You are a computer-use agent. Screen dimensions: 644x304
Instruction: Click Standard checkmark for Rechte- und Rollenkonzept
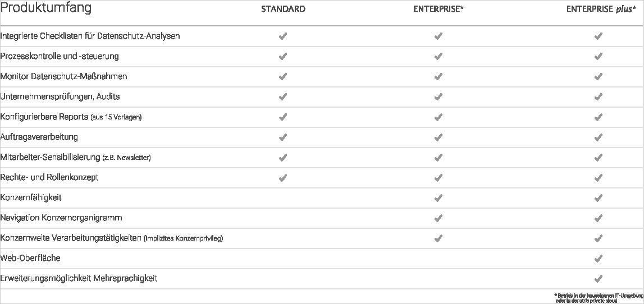[x=283, y=178]
